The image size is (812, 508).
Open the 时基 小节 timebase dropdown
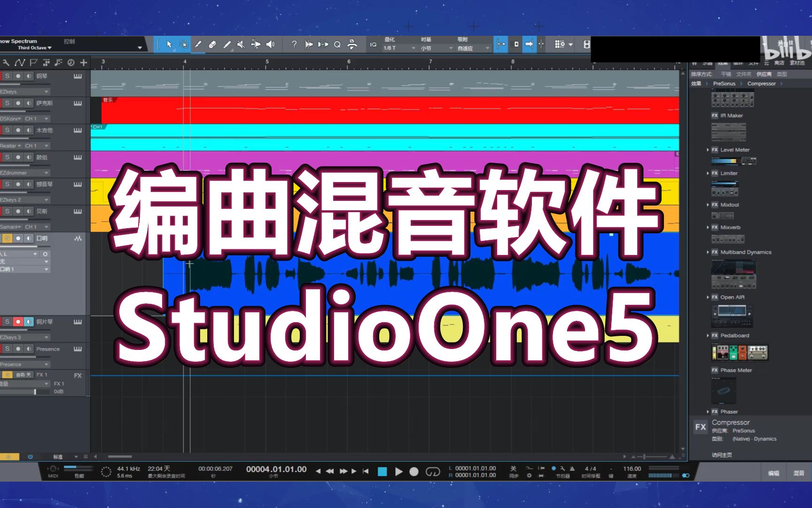437,48
